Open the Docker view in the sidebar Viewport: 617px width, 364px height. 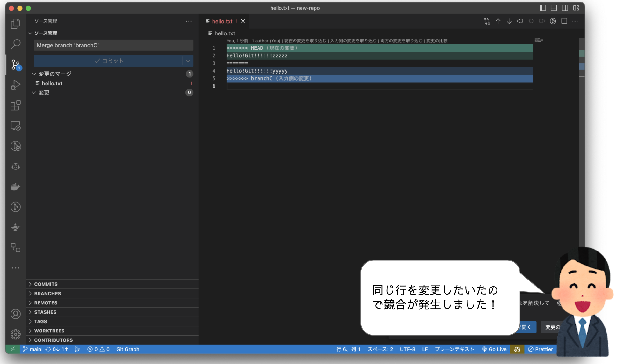click(x=15, y=186)
